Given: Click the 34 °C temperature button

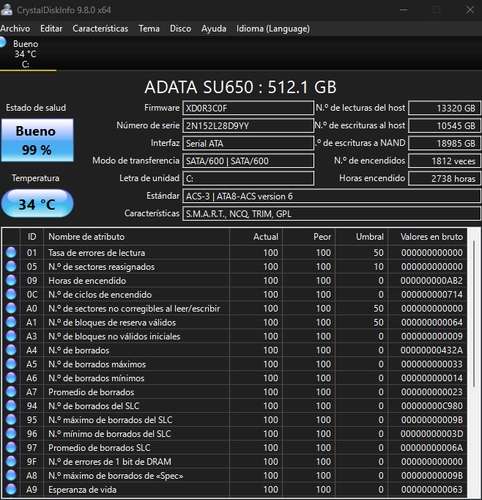Looking at the screenshot, I should tap(37, 204).
